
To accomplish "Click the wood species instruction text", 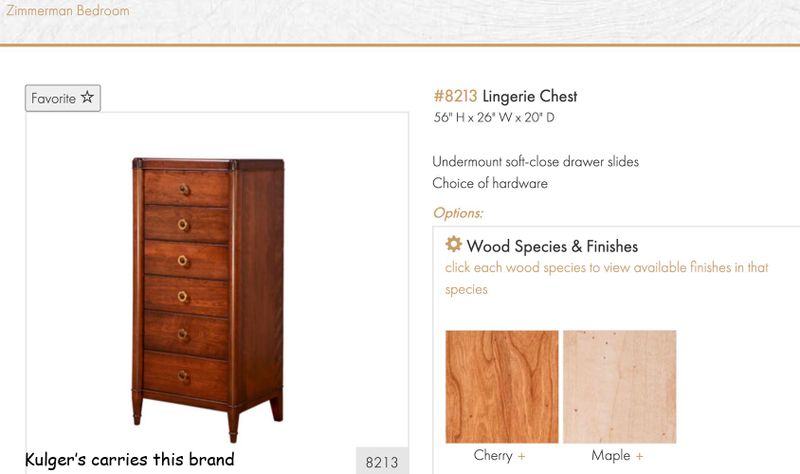I will tap(606, 278).
